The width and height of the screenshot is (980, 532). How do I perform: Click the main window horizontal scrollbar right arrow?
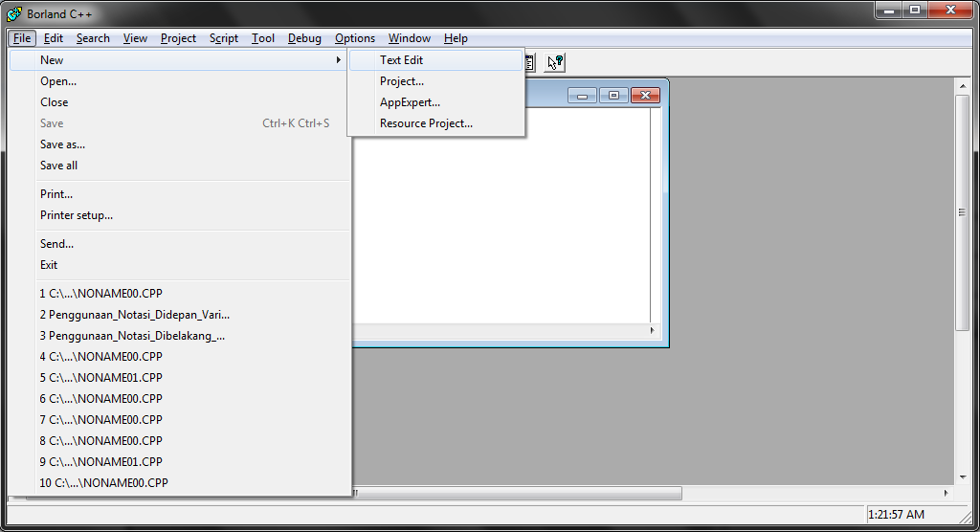pos(946,493)
